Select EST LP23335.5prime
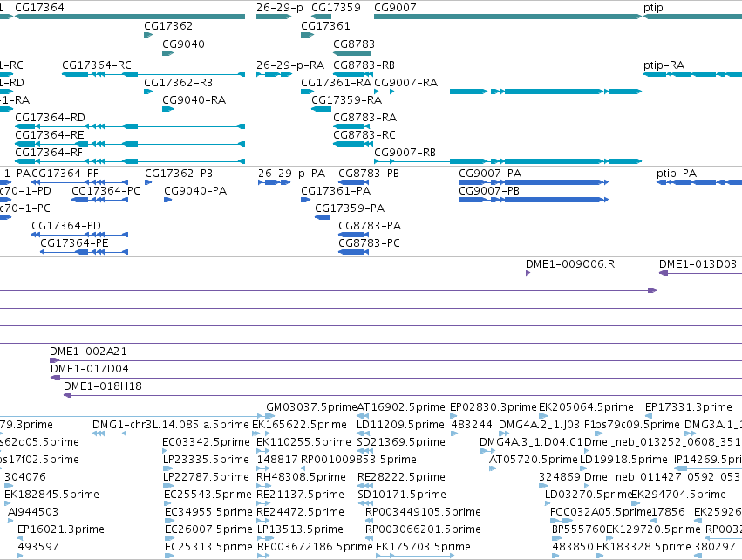 (206, 460)
